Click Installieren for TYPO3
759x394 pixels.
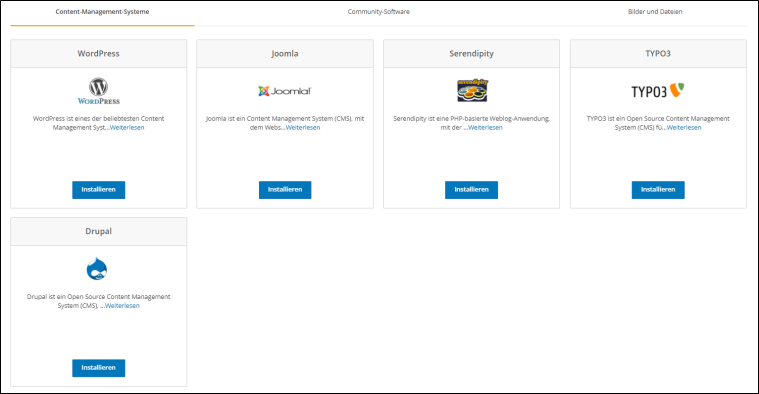click(658, 190)
